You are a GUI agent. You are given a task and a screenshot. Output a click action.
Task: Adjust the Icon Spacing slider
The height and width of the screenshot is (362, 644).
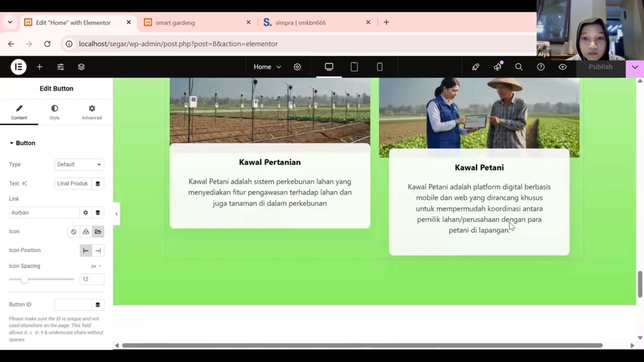click(x=24, y=279)
